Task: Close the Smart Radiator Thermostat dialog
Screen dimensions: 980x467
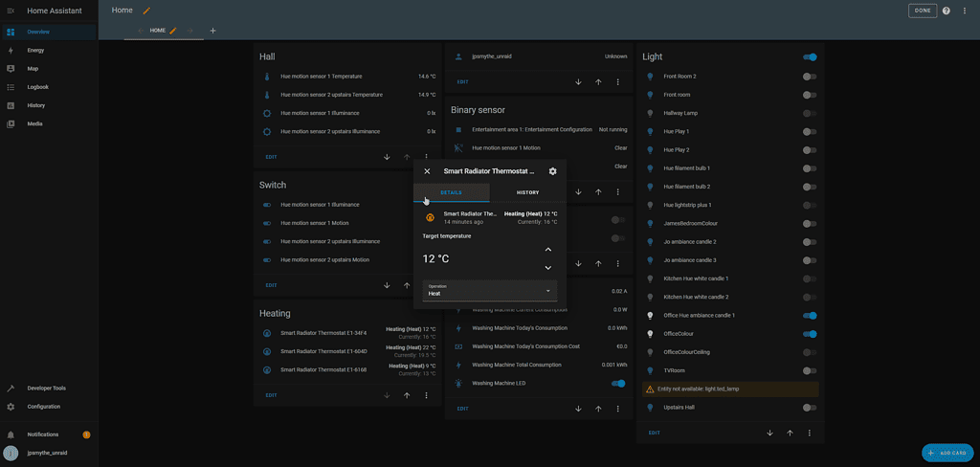Action: click(x=427, y=171)
